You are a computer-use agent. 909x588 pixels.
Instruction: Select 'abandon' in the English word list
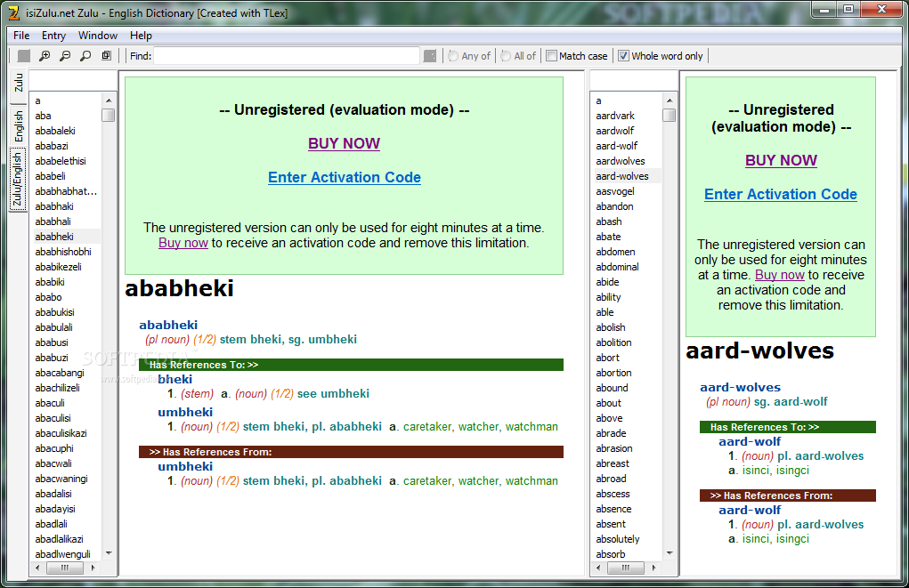614,206
